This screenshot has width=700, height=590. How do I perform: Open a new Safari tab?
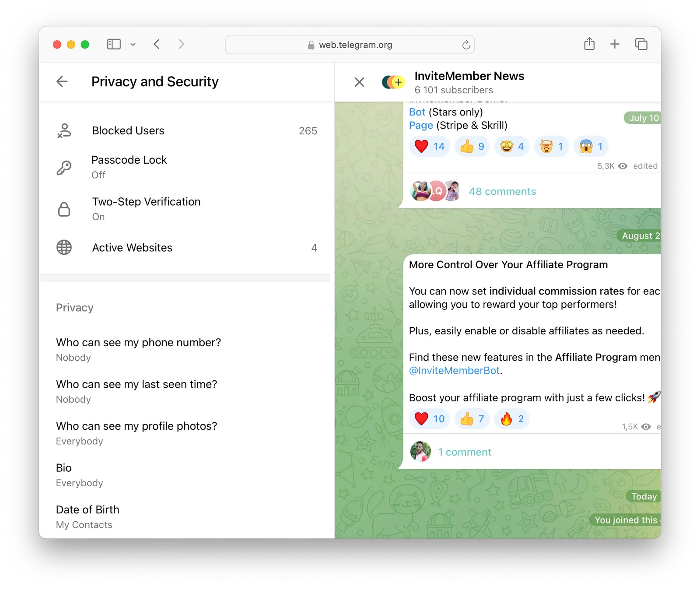(x=615, y=44)
